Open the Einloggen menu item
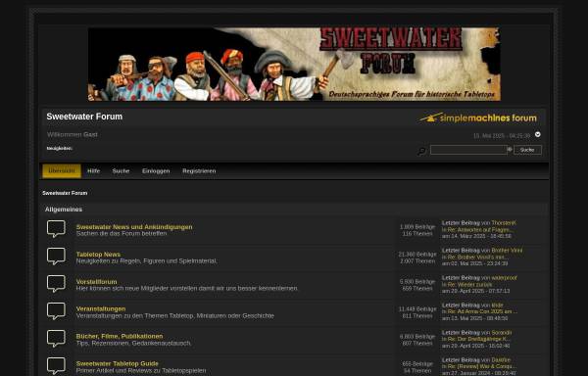The height and width of the screenshot is (376, 588). 156,170
